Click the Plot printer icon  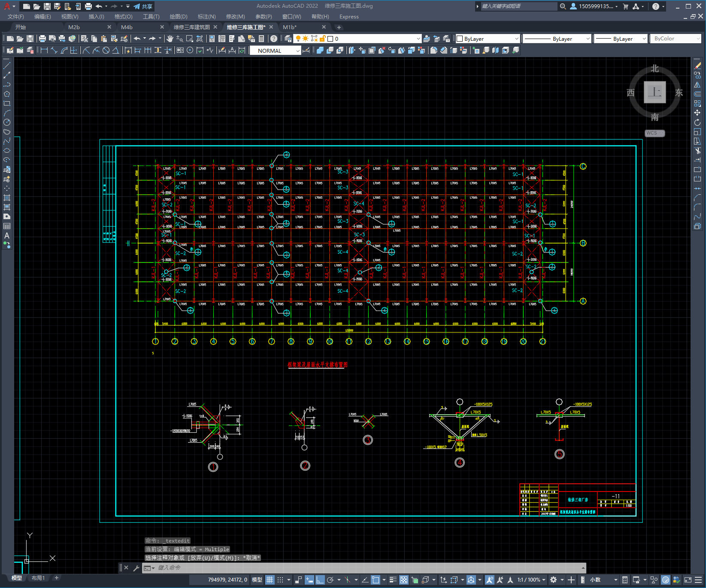coord(42,39)
